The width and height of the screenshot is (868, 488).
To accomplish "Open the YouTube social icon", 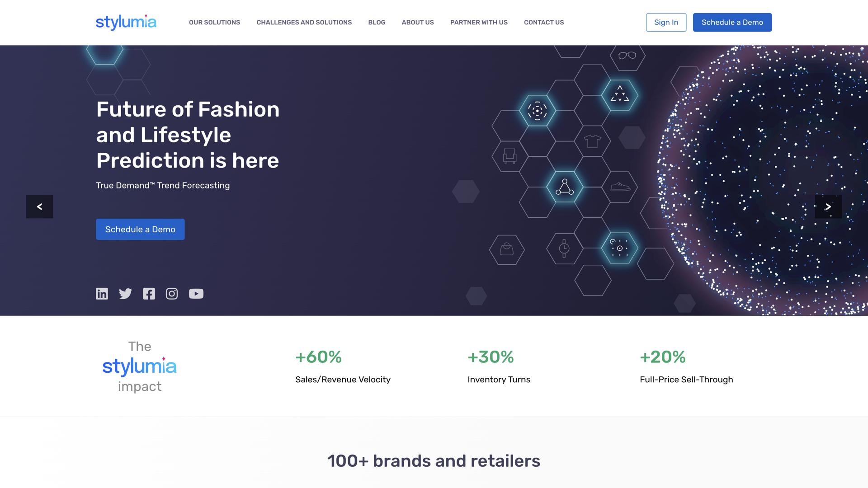I will pyautogui.click(x=196, y=294).
